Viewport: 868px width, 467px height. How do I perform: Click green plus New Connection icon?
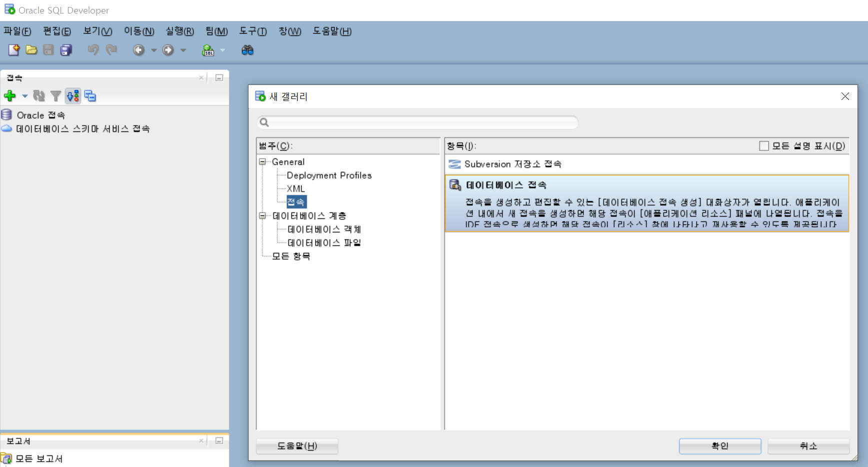[10, 95]
